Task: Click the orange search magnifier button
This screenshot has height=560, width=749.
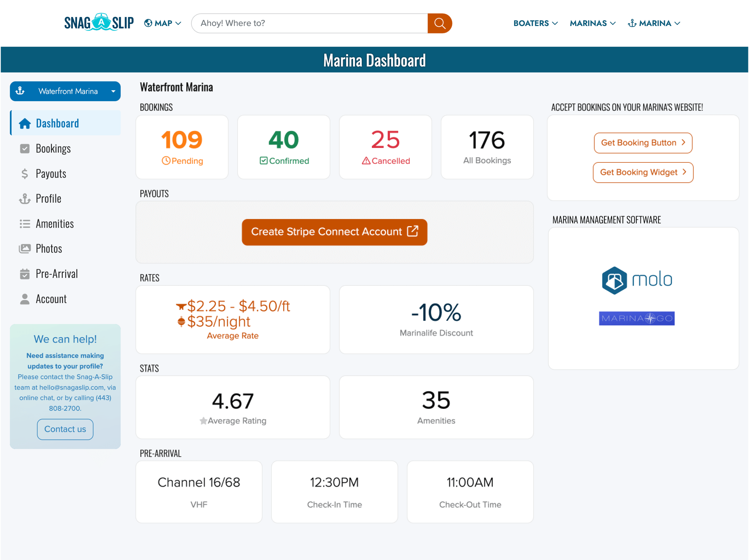Action: (x=440, y=23)
